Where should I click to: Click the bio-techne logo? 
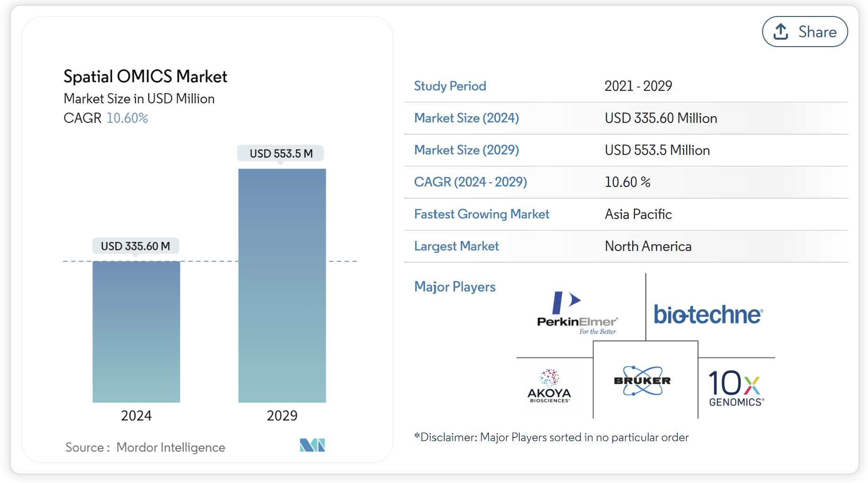708,314
